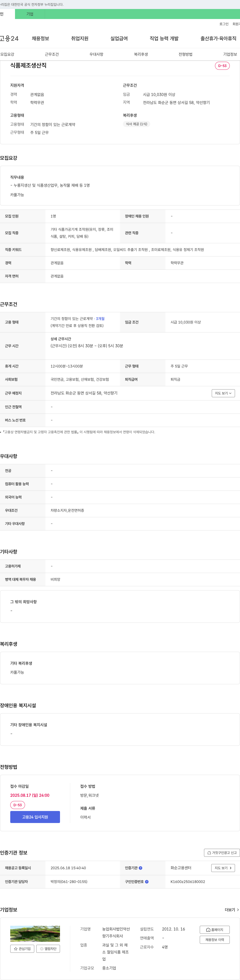
Task: Switch to the 기업 top tab
Action: point(30,14)
